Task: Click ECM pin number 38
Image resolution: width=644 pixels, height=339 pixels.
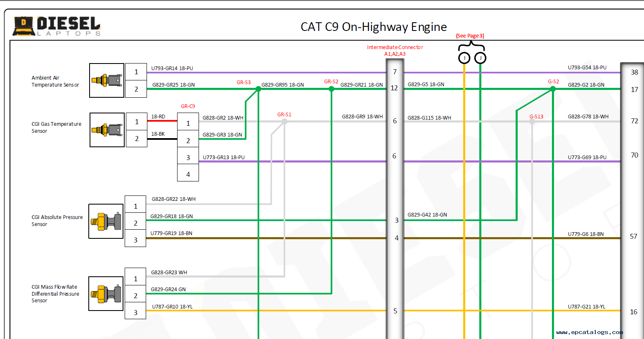Action: click(635, 73)
